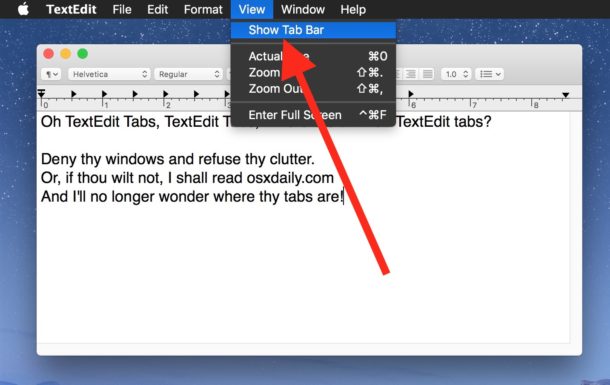Open the TextEdit application menu
The image size is (610, 385).
click(71, 9)
